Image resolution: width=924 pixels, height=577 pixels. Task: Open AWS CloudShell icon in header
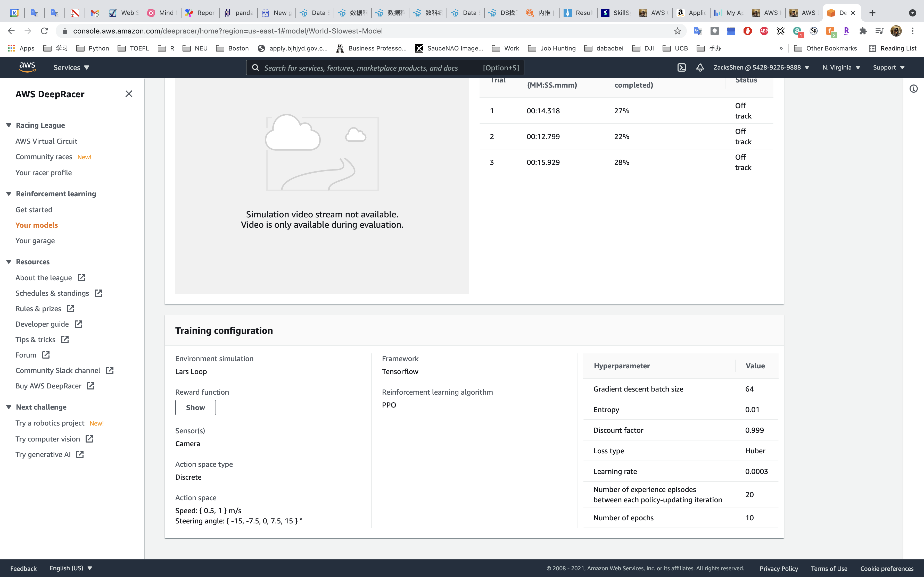click(x=682, y=67)
